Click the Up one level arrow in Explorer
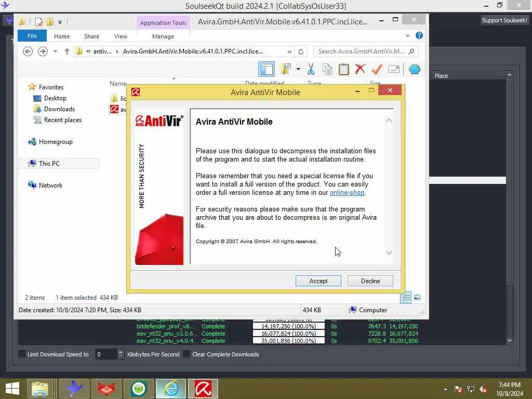The height and width of the screenshot is (399, 532). point(67,51)
